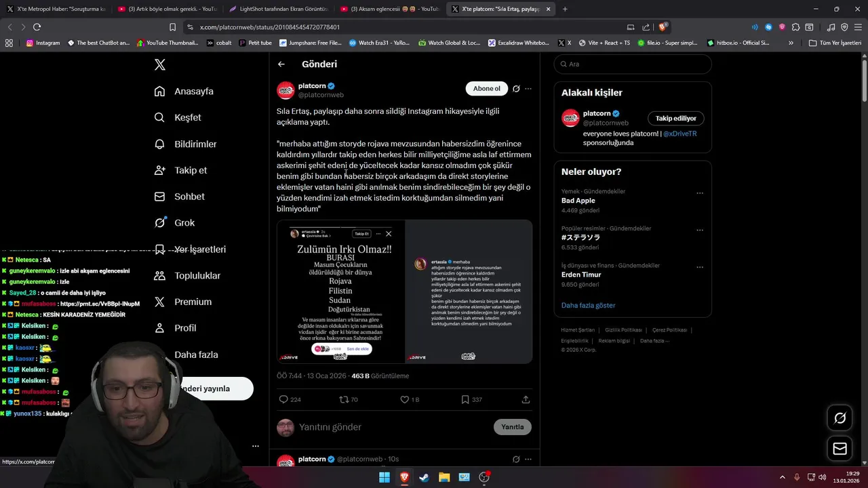Open the Extensions puzzle icon
Image resolution: width=868 pixels, height=488 pixels.
click(x=796, y=27)
